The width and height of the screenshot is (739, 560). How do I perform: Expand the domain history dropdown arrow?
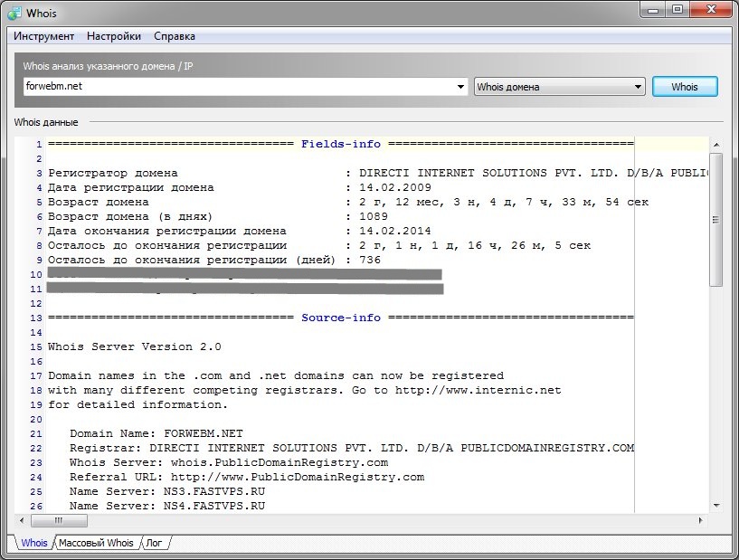click(x=461, y=87)
